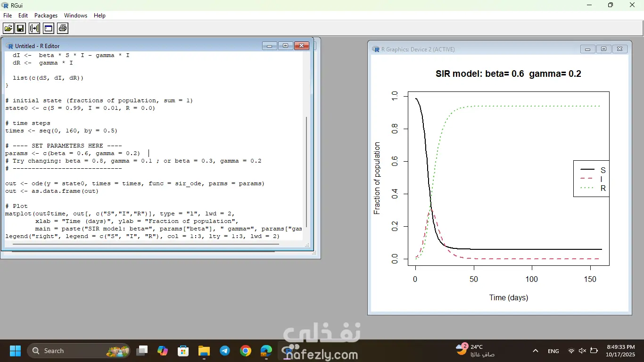Click the taskbar Search box
The image size is (644, 362).
pyautogui.click(x=79, y=351)
